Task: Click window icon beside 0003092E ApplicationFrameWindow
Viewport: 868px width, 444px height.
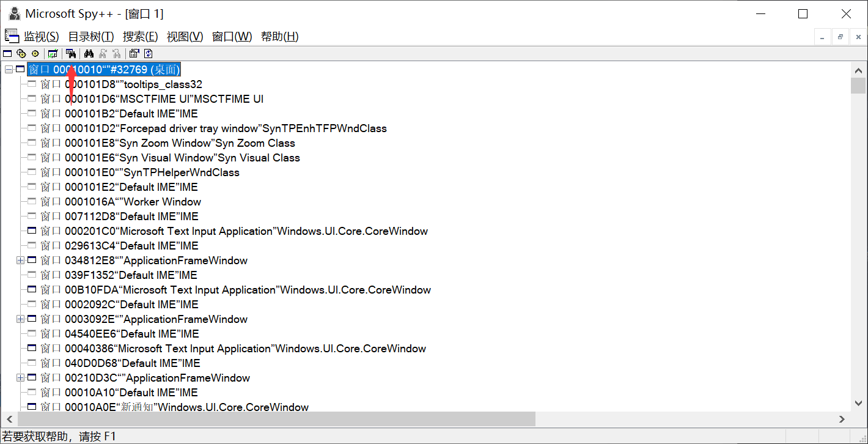Action: click(32, 319)
